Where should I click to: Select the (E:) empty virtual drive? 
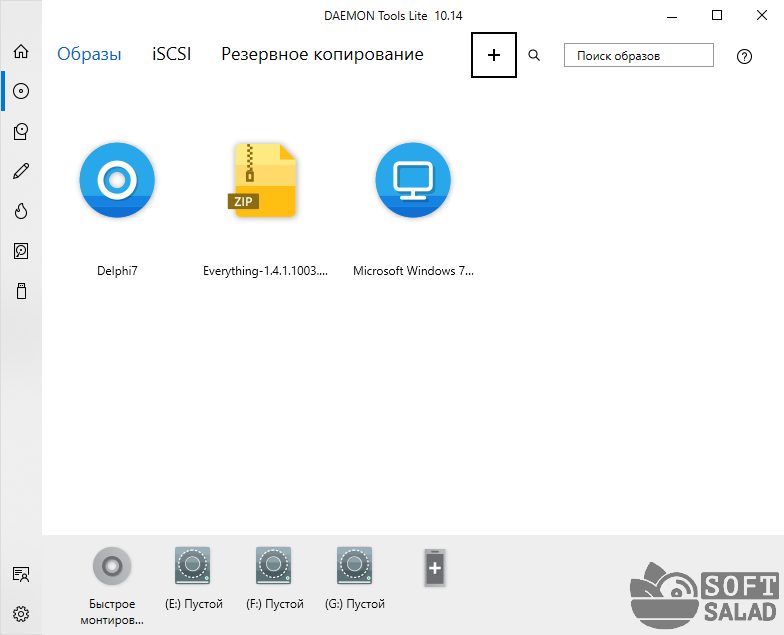tap(192, 566)
